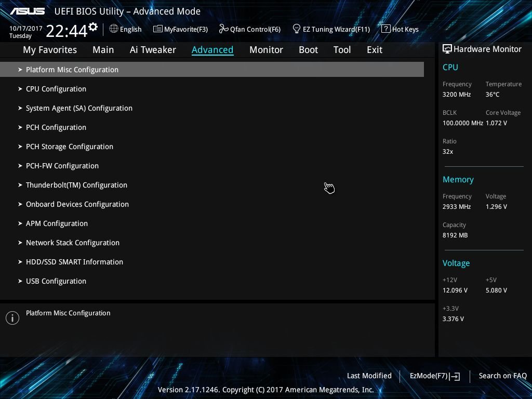This screenshot has width=532, height=399.
Task: Click the 8192 MB capacity value
Action: pos(455,235)
